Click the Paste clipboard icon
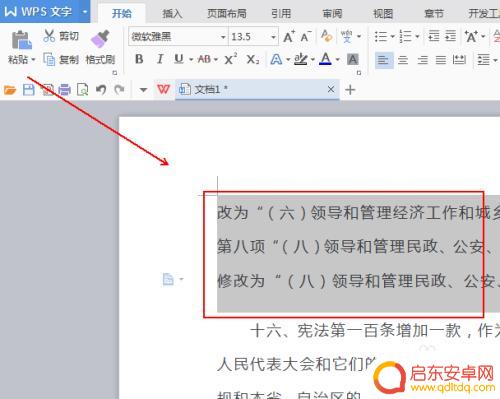This screenshot has height=399, width=500. click(x=22, y=40)
